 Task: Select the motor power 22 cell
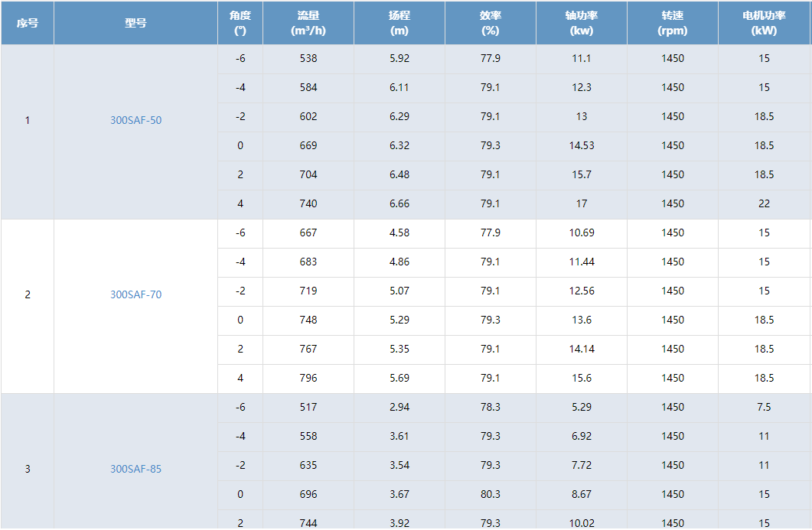765,203
